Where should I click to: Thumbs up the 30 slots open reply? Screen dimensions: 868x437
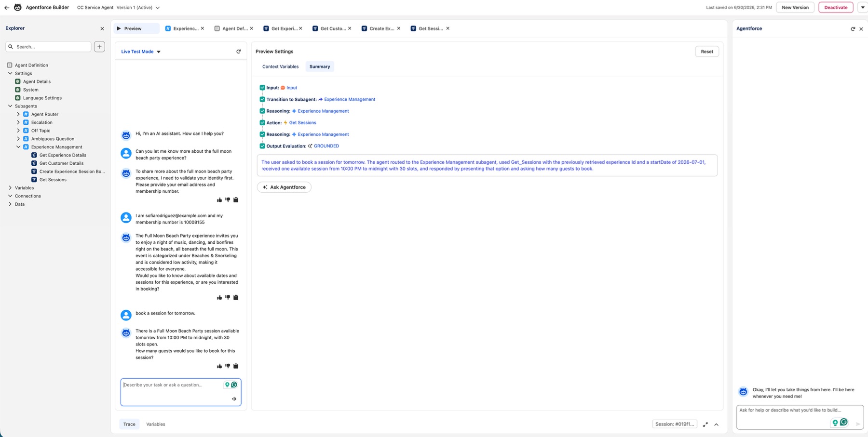(219, 366)
